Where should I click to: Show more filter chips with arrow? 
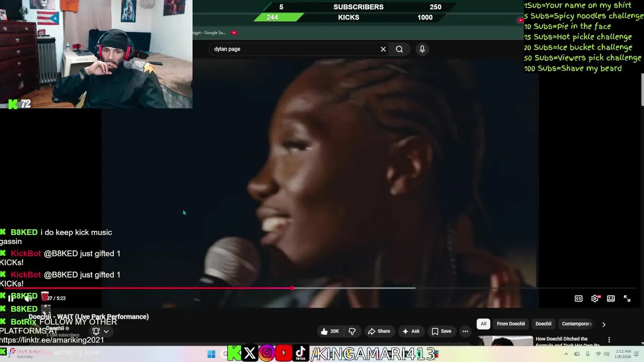point(604,324)
